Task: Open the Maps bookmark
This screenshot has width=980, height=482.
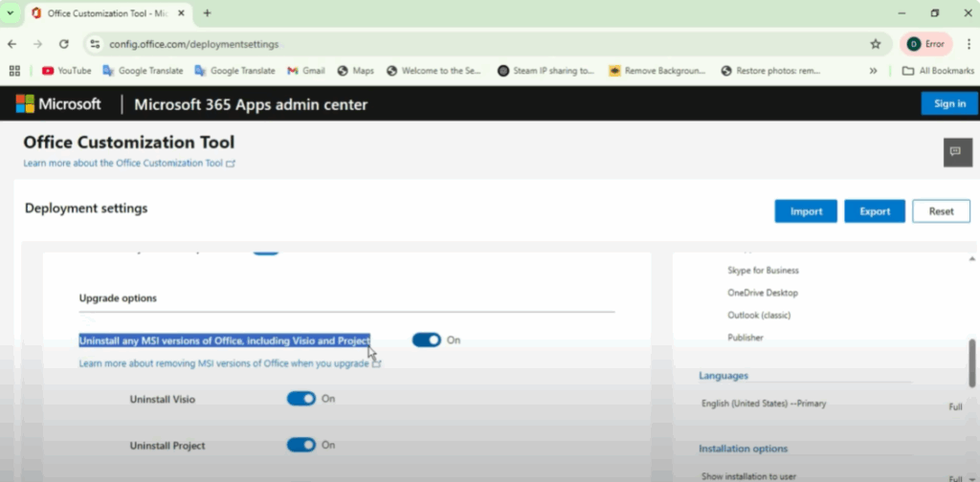Action: tap(355, 71)
